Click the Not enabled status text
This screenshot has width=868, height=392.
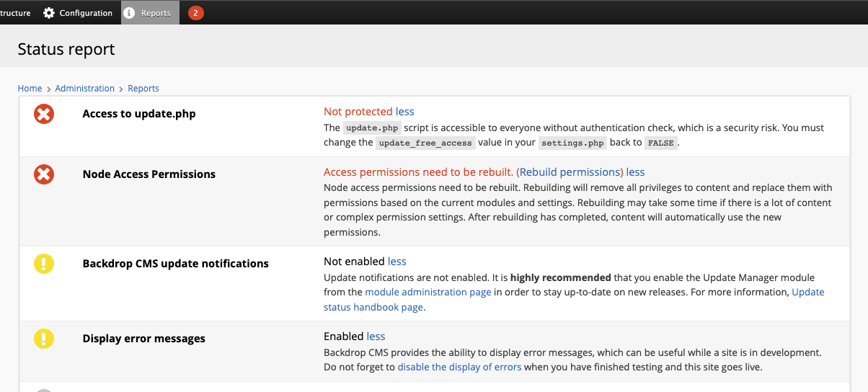pyautogui.click(x=354, y=262)
